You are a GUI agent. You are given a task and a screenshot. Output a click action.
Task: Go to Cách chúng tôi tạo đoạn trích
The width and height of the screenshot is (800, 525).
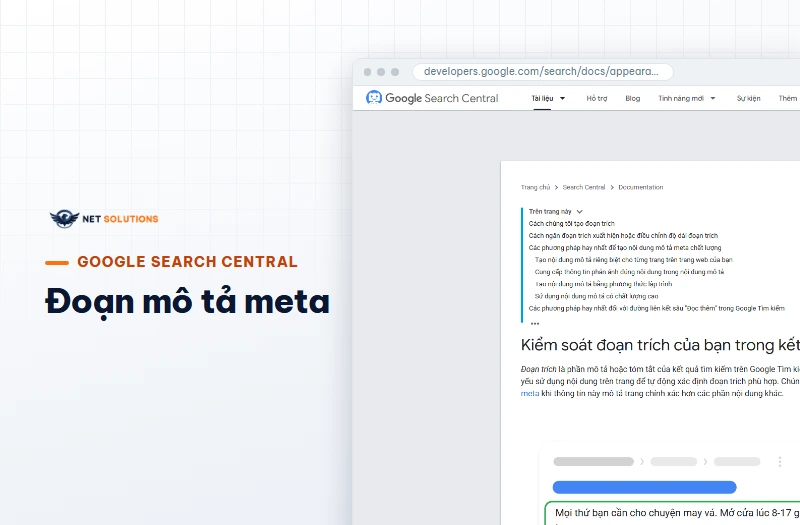(x=571, y=223)
